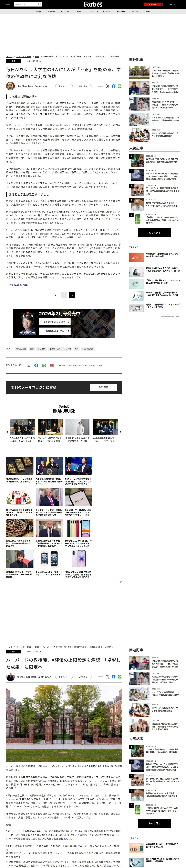Open LINE icon in FOLLOW US row
The image size is (186, 868).
[x=44, y=365]
